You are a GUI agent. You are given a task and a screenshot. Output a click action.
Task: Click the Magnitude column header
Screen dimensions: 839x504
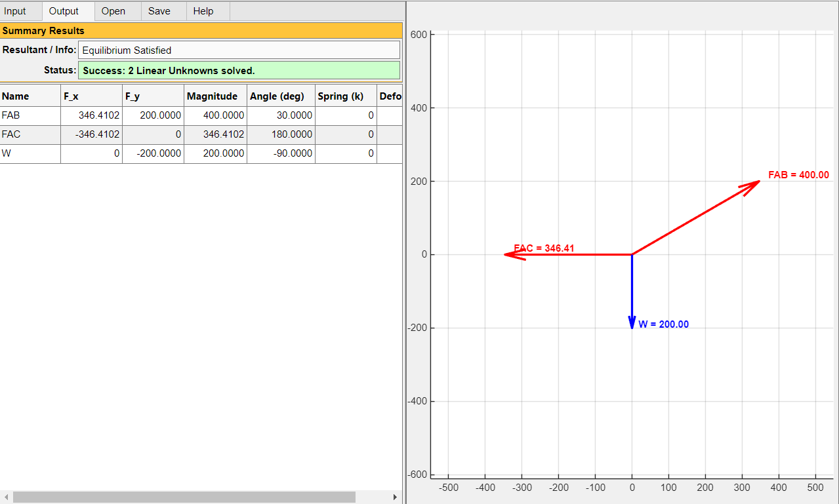tap(215, 96)
